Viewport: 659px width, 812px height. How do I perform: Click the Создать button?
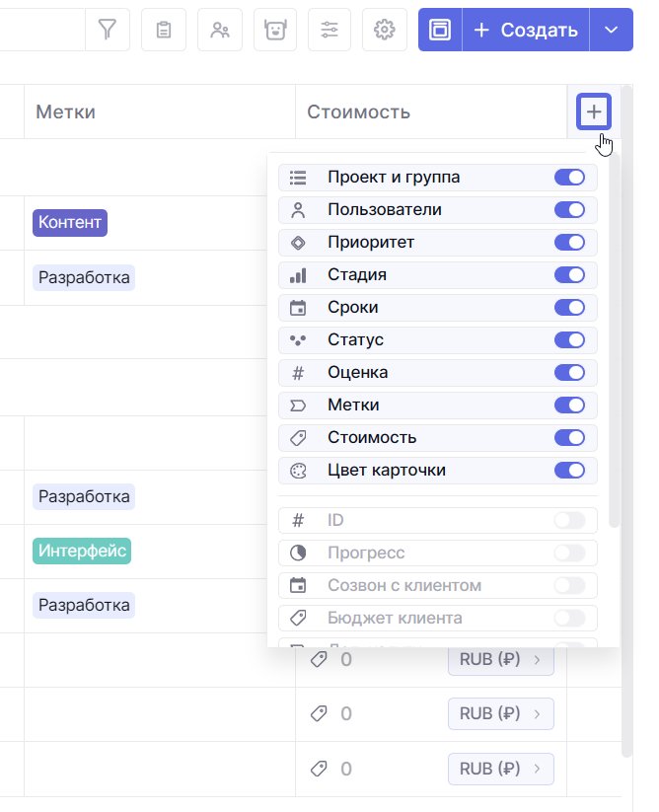click(x=526, y=31)
